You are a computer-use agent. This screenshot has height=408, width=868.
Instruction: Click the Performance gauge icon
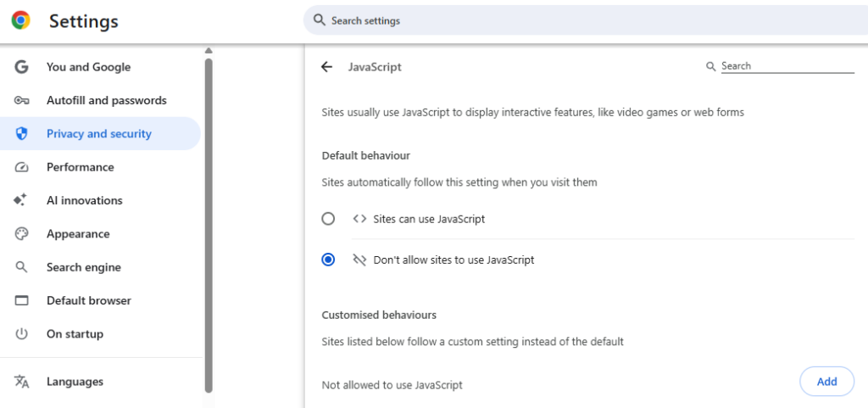(x=22, y=167)
